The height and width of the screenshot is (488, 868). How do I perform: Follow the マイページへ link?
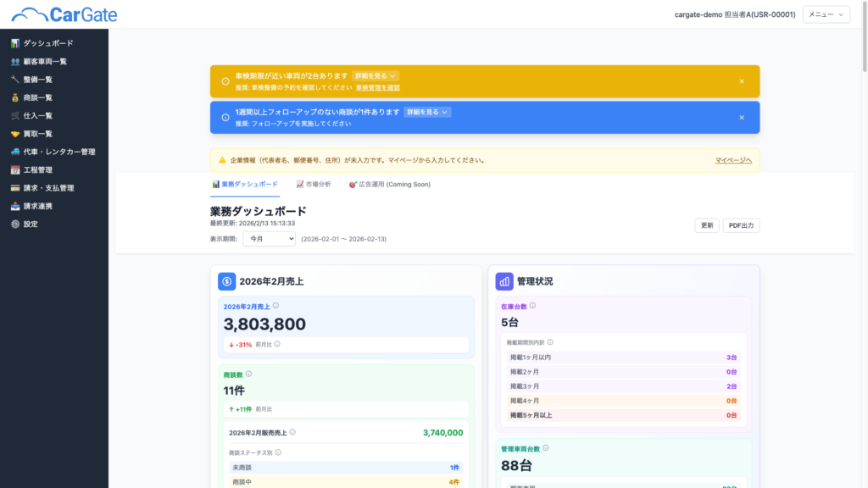click(x=732, y=160)
